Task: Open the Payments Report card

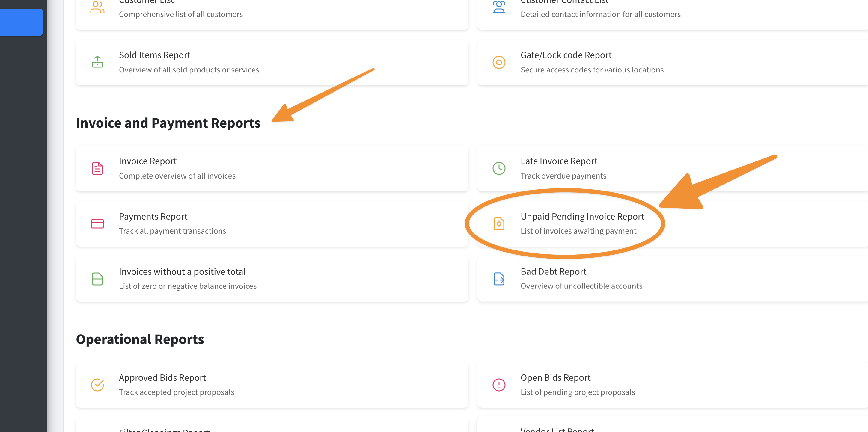Action: pos(153,216)
